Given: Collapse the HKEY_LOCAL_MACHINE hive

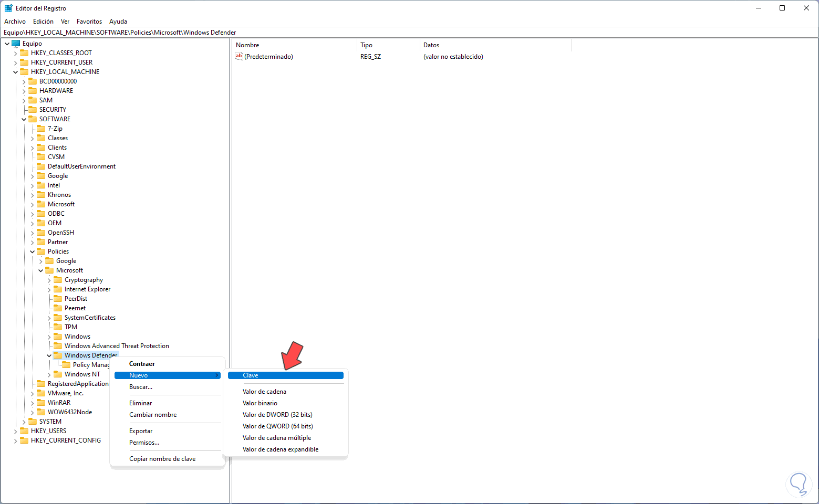Looking at the screenshot, I should [x=15, y=72].
